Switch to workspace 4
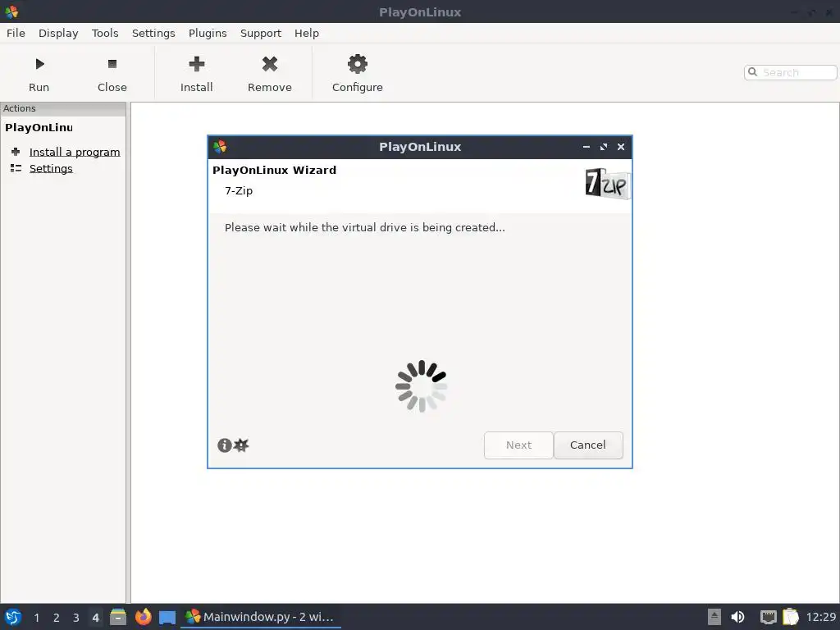 tap(95, 618)
